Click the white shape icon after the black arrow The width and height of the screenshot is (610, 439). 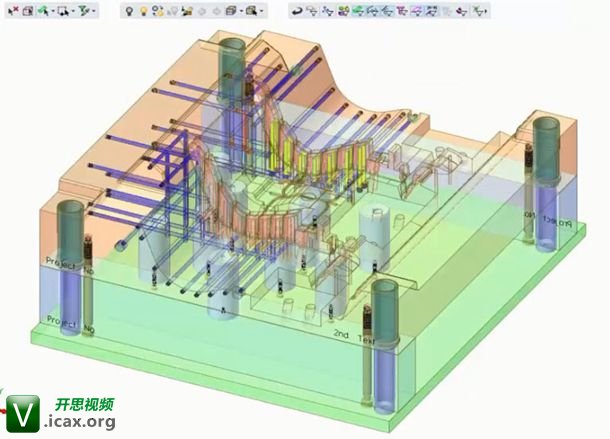(312, 11)
